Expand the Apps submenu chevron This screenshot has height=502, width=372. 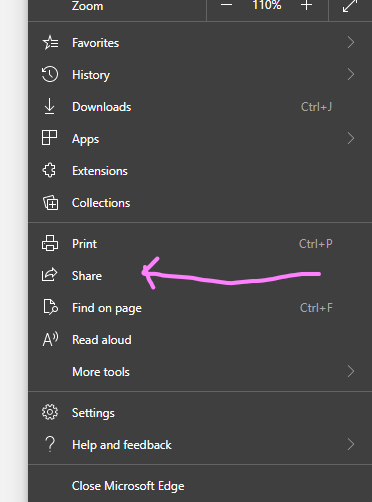click(351, 138)
